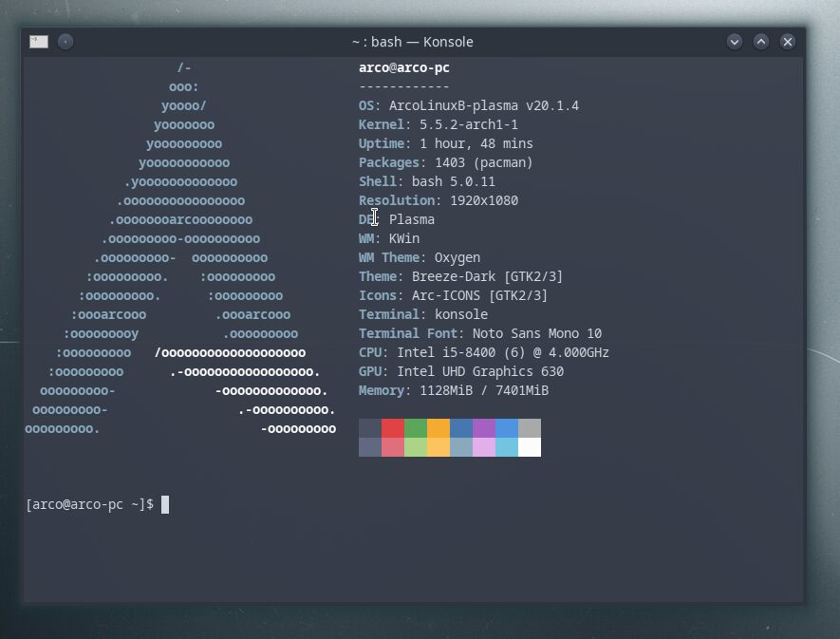840x639 pixels.
Task: Click the WM Theme value 'Oxygen'
Action: point(457,258)
